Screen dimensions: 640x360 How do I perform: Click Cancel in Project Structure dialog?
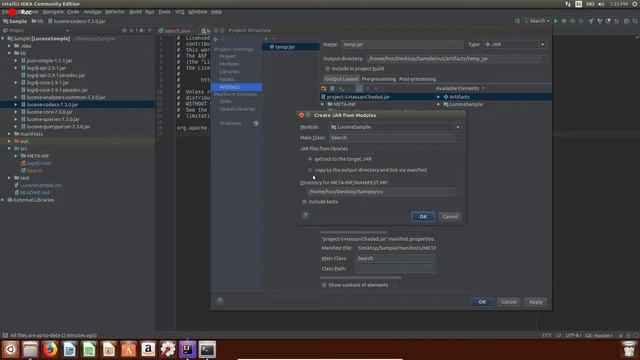(x=509, y=302)
